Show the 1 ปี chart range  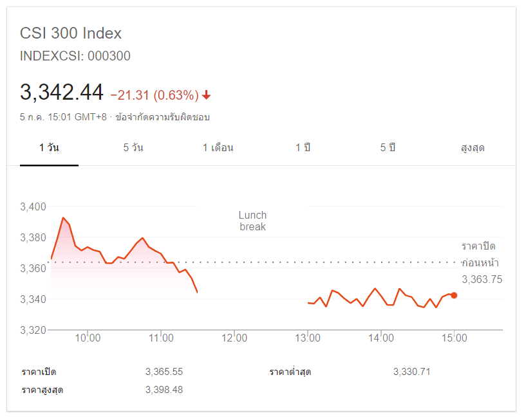tap(303, 148)
